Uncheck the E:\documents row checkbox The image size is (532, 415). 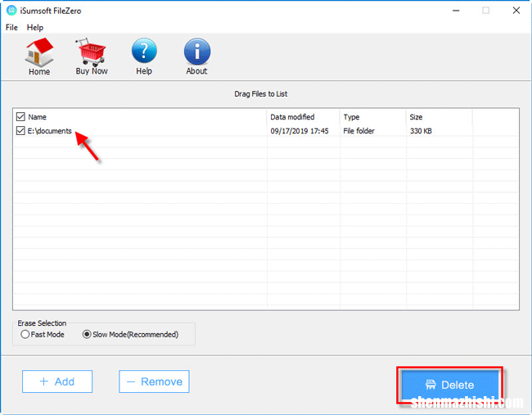pos(20,131)
